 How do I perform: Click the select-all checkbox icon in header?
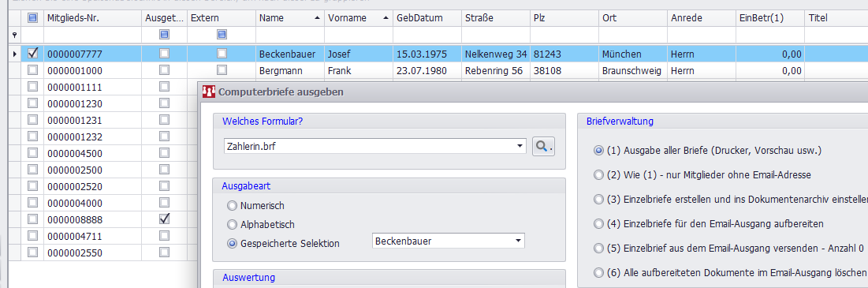point(32,18)
